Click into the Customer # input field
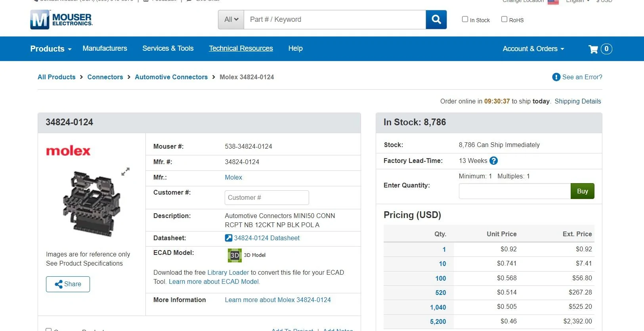Screen dimensions: 644x331 tap(267, 198)
